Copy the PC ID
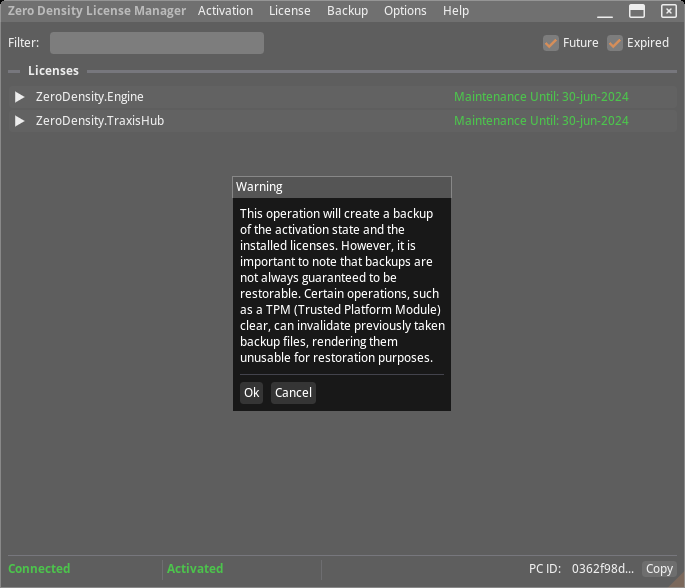This screenshot has width=685, height=588. tap(659, 569)
